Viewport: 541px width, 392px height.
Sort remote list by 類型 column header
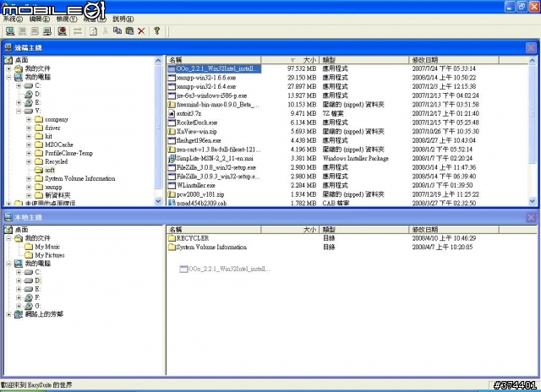[364, 60]
